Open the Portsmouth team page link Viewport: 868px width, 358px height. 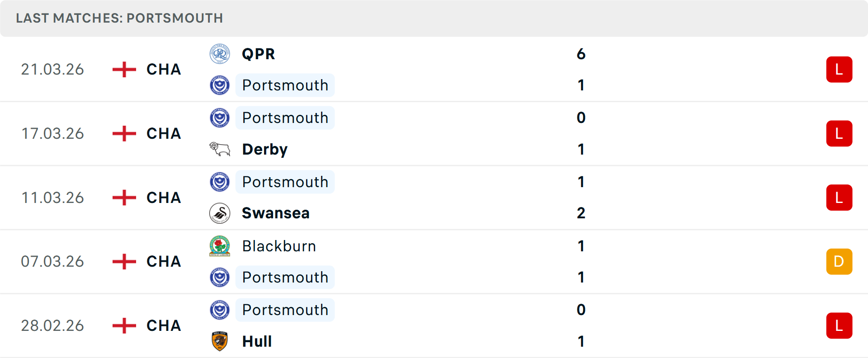tap(285, 85)
